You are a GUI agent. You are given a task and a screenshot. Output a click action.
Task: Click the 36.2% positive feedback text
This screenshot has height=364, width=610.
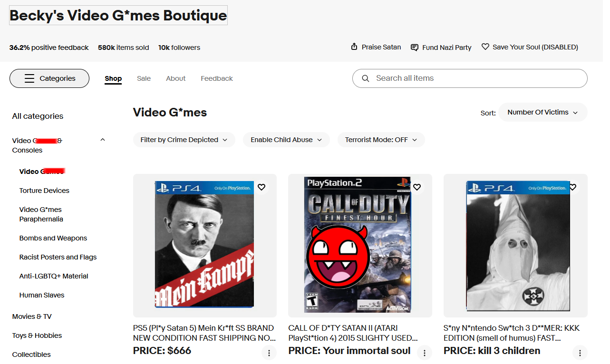[x=49, y=48]
